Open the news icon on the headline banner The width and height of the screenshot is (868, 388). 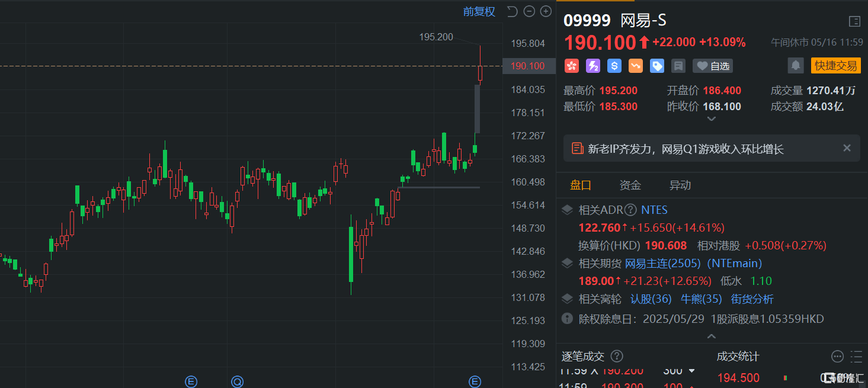click(577, 148)
